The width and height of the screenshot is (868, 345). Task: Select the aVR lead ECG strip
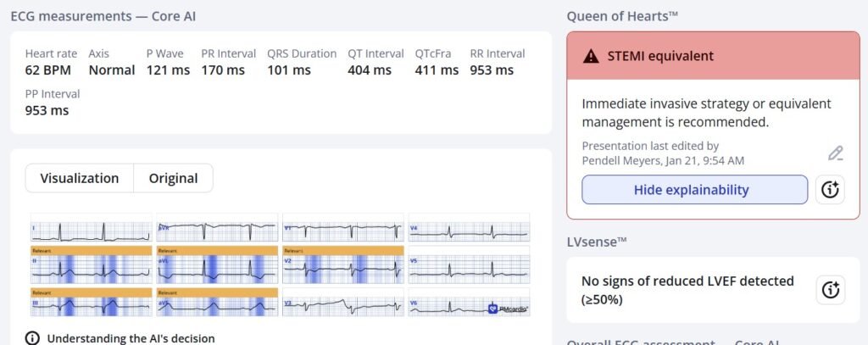tap(217, 228)
